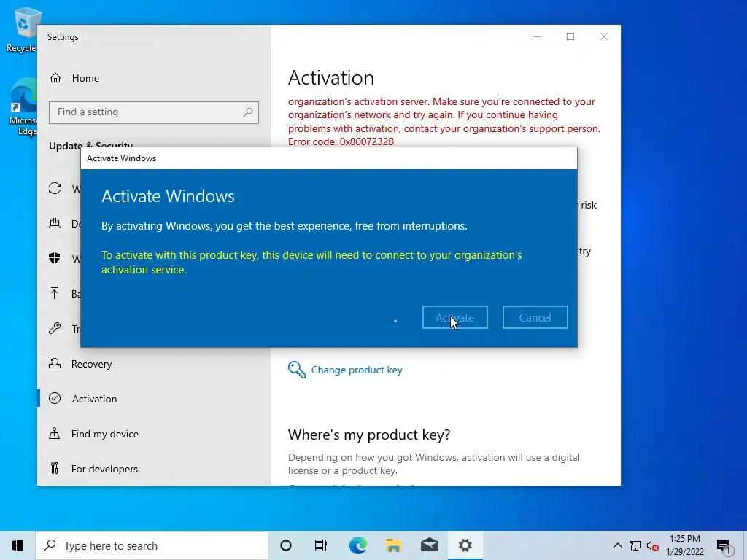
Task: Open Change product key link
Action: pos(356,370)
